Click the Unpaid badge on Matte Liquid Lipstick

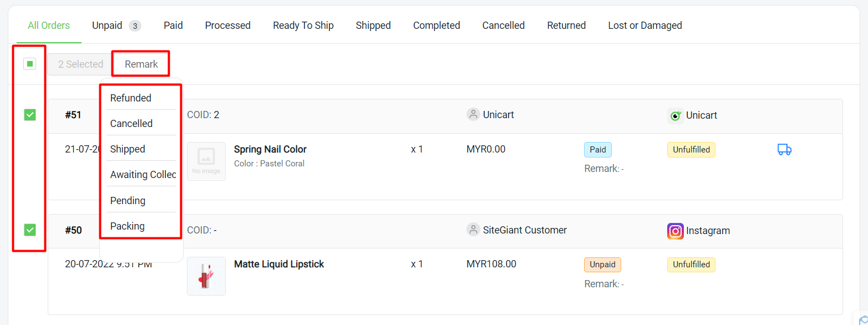[x=602, y=265]
